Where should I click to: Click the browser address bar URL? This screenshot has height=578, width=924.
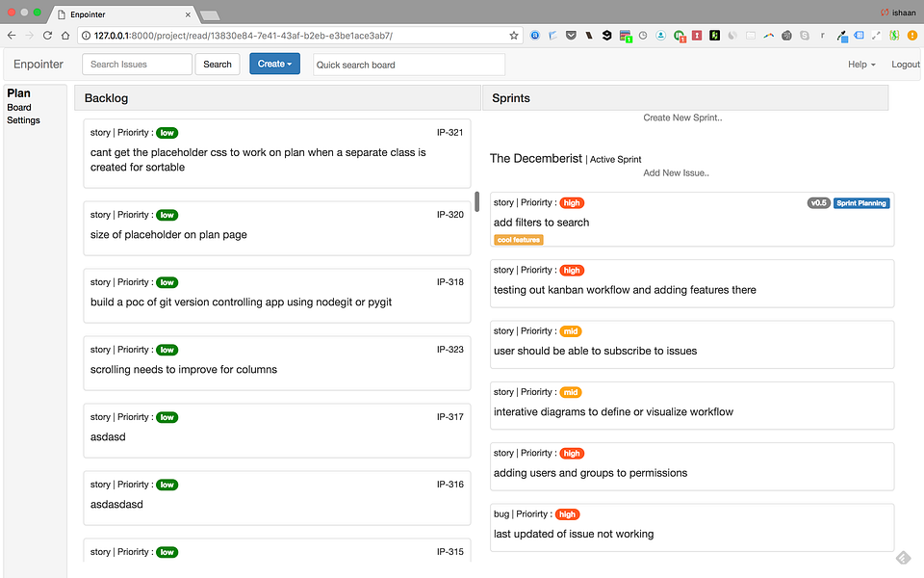click(243, 36)
